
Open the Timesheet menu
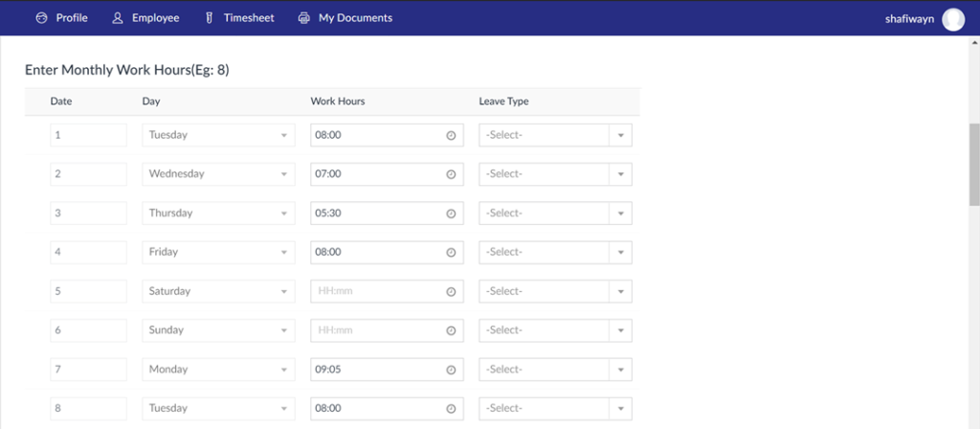coord(250,18)
